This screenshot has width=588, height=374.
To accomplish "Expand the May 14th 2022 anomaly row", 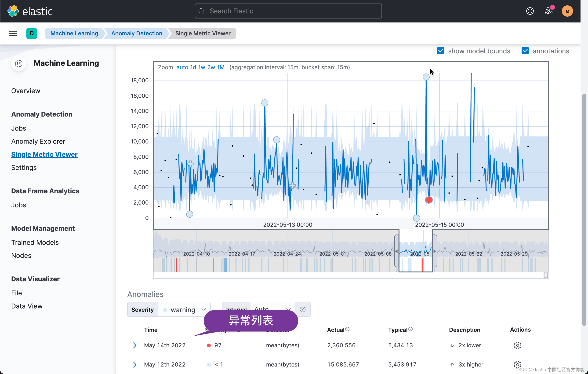I will (x=134, y=345).
